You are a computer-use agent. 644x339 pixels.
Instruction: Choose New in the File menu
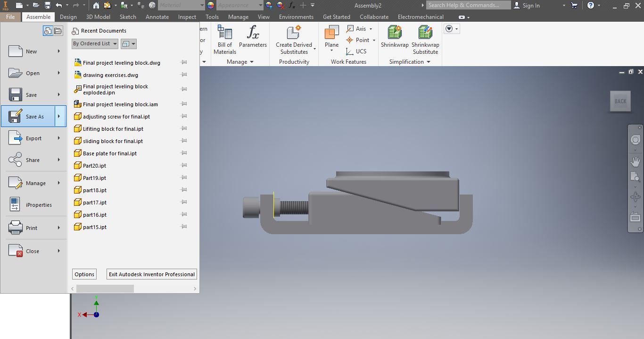click(x=34, y=51)
